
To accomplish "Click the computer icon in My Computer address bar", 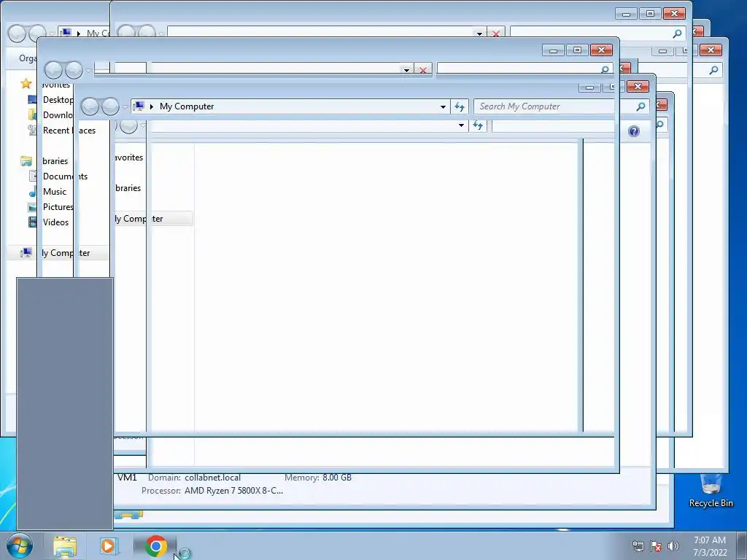I will (138, 106).
